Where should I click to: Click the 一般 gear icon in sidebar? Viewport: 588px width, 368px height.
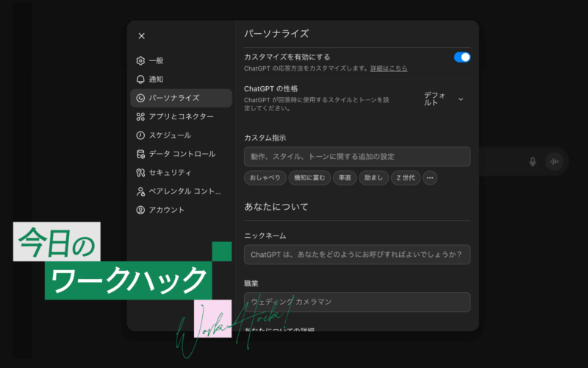140,60
